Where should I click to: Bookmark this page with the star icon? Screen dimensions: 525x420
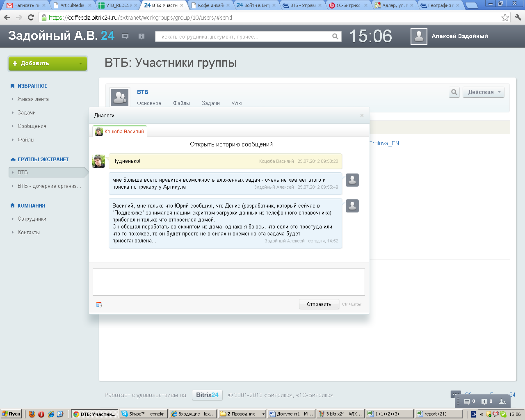click(505, 18)
